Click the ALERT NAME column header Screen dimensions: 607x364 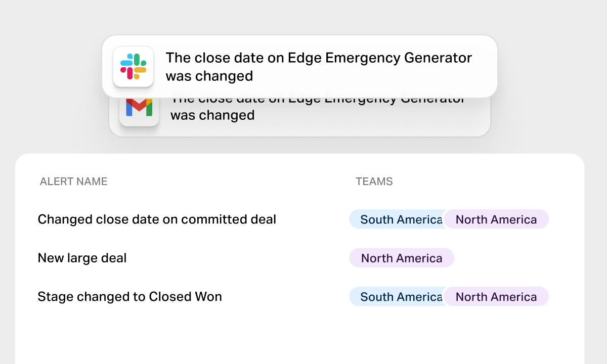pyautogui.click(x=73, y=181)
